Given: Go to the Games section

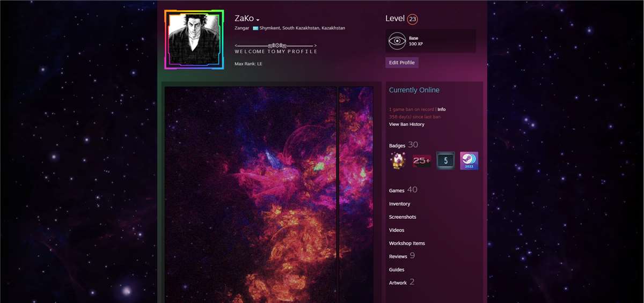Looking at the screenshot, I should pyautogui.click(x=397, y=190).
